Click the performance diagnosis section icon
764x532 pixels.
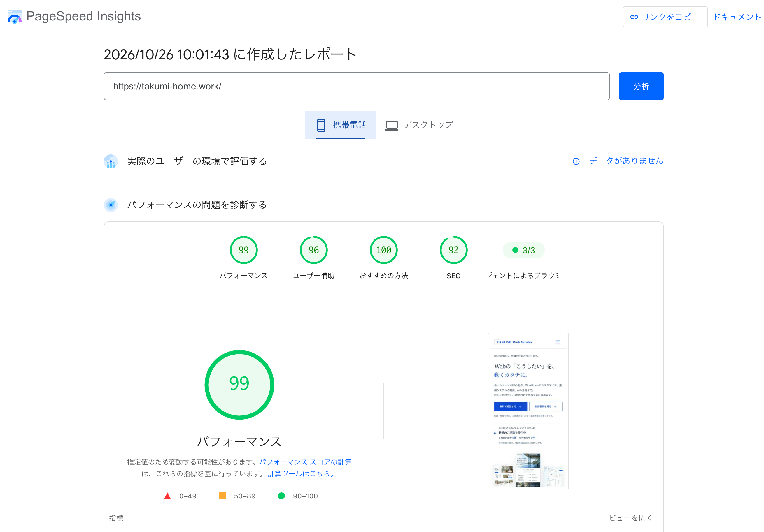(x=111, y=205)
